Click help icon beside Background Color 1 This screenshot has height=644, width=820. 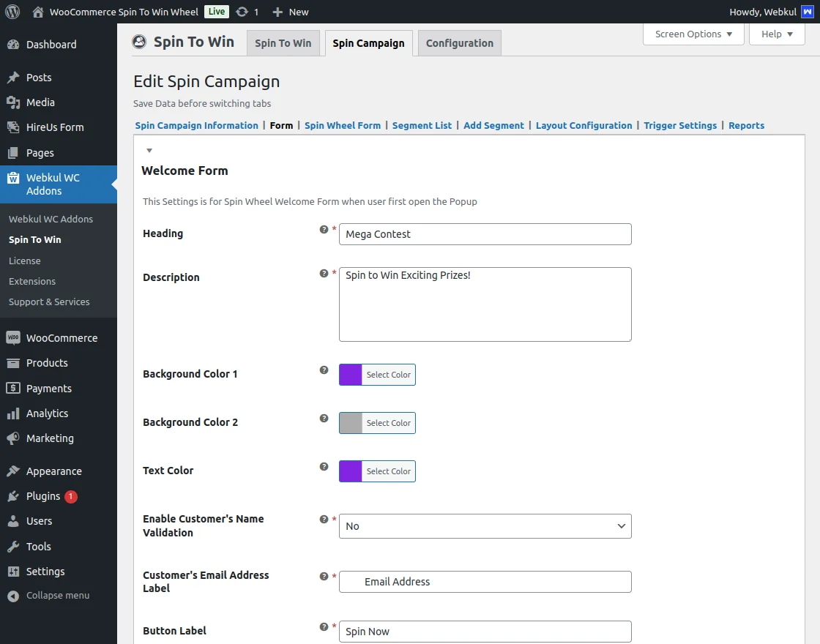(324, 370)
